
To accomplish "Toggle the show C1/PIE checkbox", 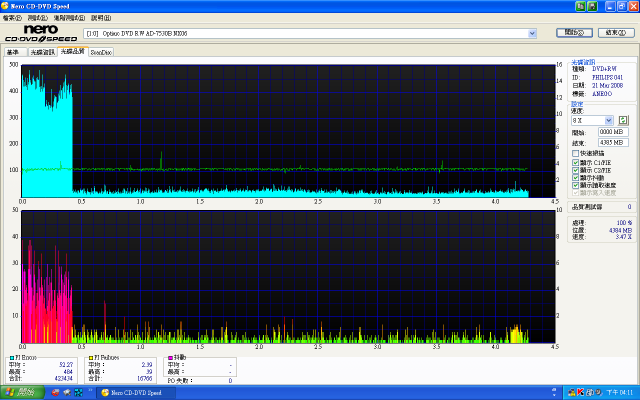I will point(576,162).
